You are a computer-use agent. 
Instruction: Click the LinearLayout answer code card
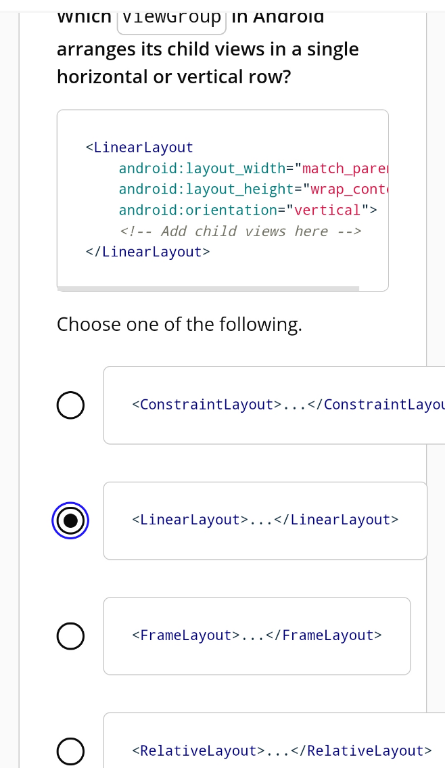pyautogui.click(x=265, y=521)
